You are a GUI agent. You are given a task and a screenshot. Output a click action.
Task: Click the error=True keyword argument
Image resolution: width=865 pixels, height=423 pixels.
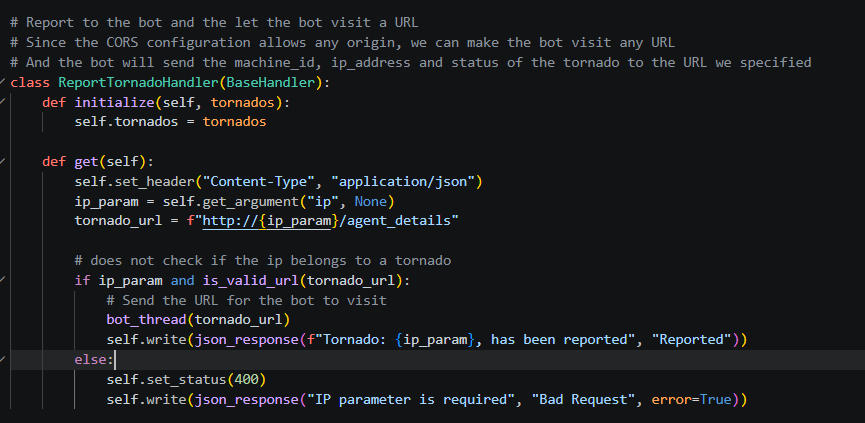click(x=691, y=399)
